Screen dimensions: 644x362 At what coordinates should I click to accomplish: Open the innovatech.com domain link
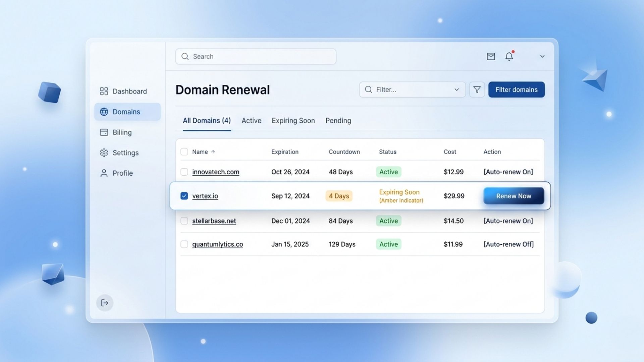coord(216,172)
